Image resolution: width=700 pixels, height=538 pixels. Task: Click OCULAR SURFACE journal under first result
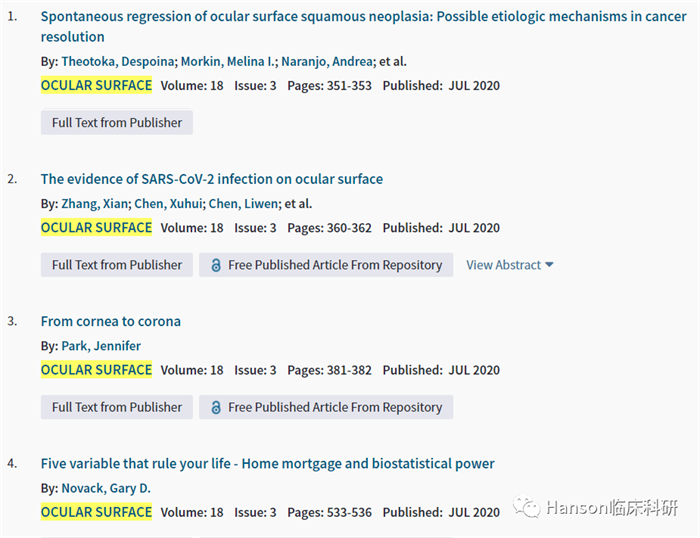click(x=96, y=86)
